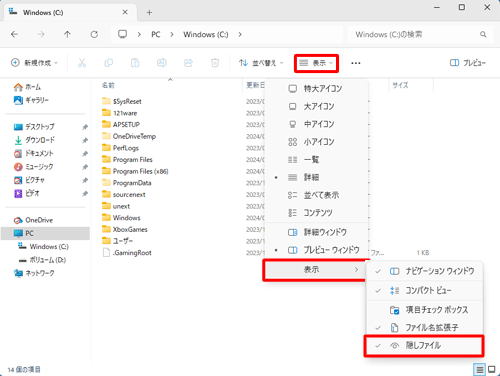Expand chevron after Windows (C:) in address bar

coord(240,34)
